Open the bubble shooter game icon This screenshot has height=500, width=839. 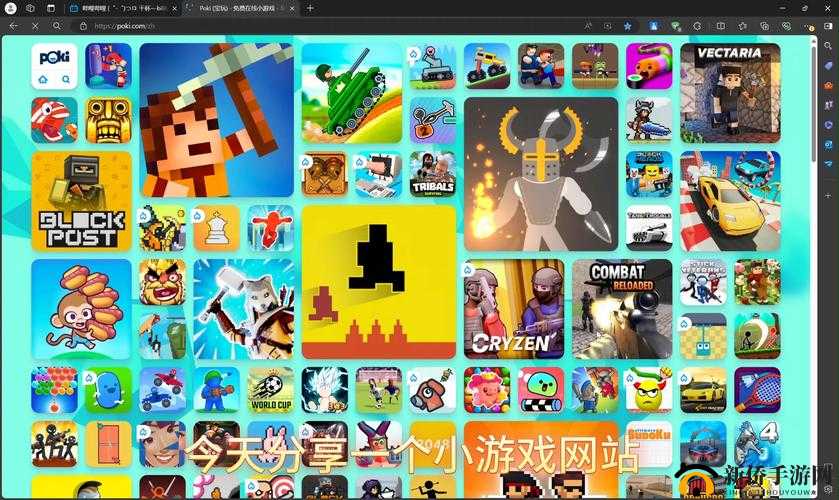(x=54, y=390)
